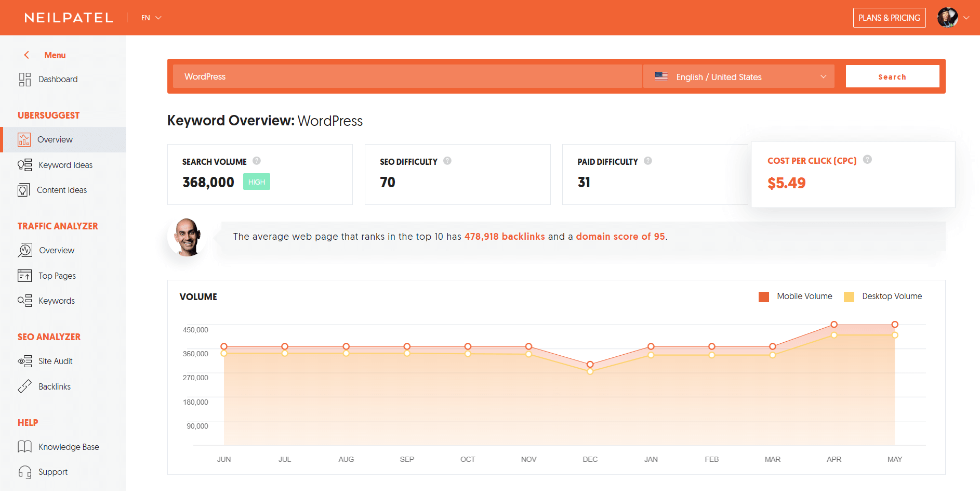The width and height of the screenshot is (980, 491).
Task: Expand the account menu chevron
Action: coord(966,18)
